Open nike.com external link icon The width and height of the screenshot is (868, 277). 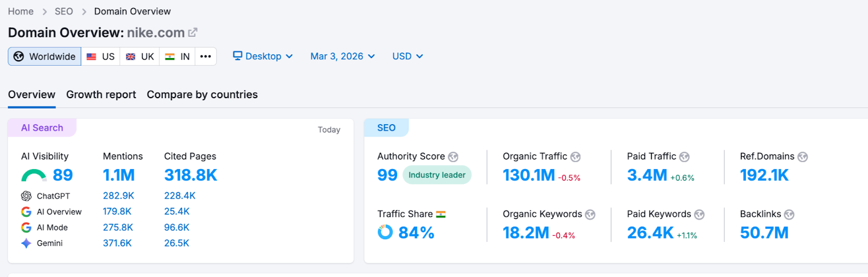click(x=193, y=33)
